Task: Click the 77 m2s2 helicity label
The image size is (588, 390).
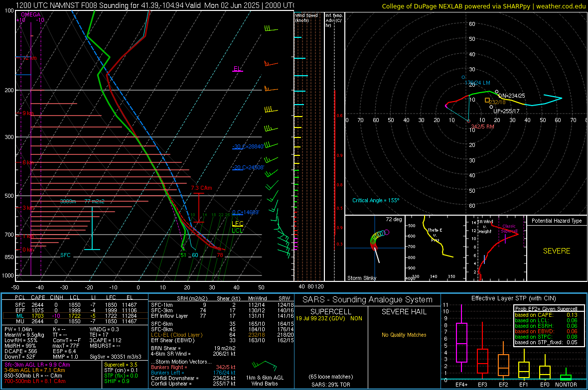Action: coord(94,201)
